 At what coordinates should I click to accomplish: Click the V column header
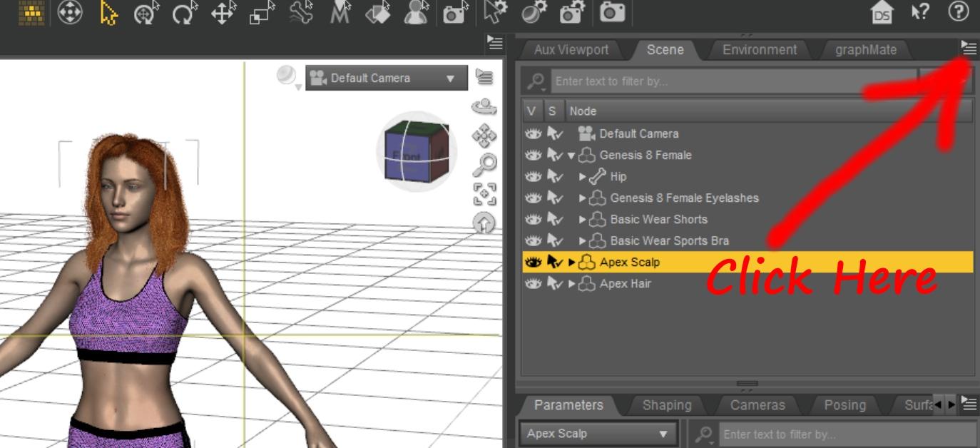(x=532, y=111)
